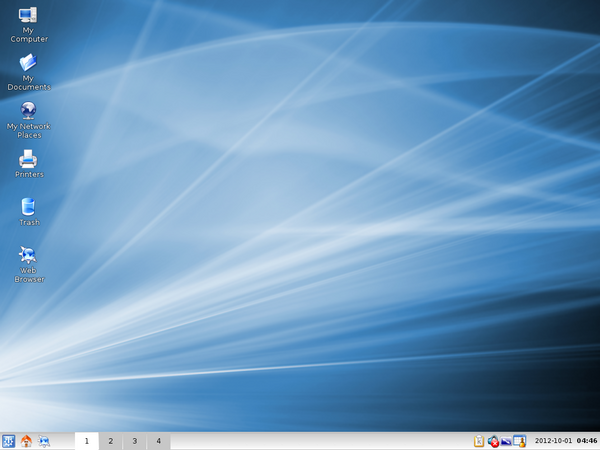Open the muted volume mixer tray icon
Viewport: 600px width, 450px height.
493,441
